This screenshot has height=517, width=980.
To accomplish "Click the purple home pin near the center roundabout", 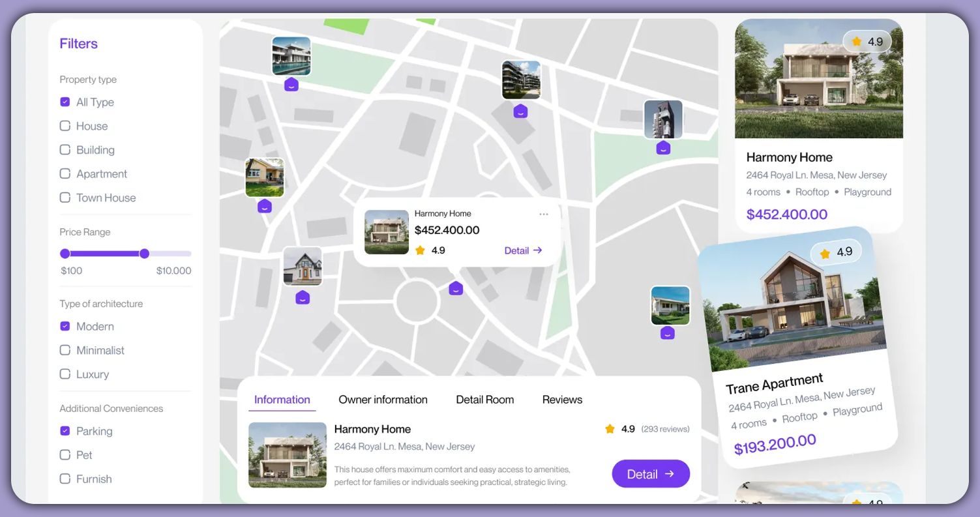I will (455, 288).
